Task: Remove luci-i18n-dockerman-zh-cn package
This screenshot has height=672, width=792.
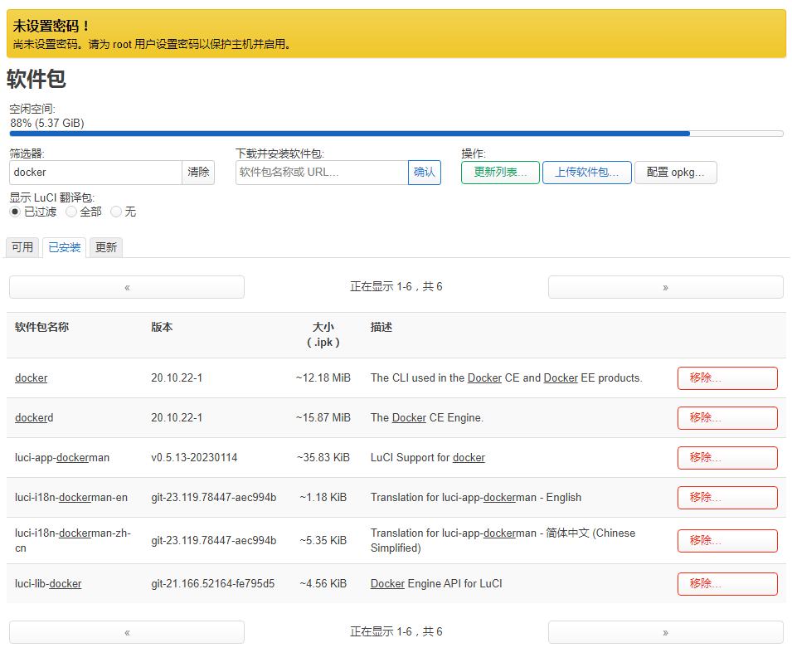Action: [727, 541]
